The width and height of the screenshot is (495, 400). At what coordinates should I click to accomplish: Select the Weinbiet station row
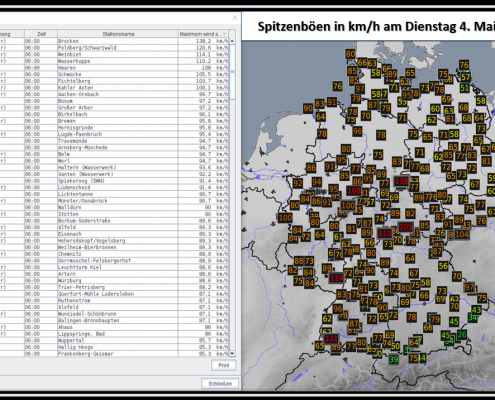(x=114, y=54)
